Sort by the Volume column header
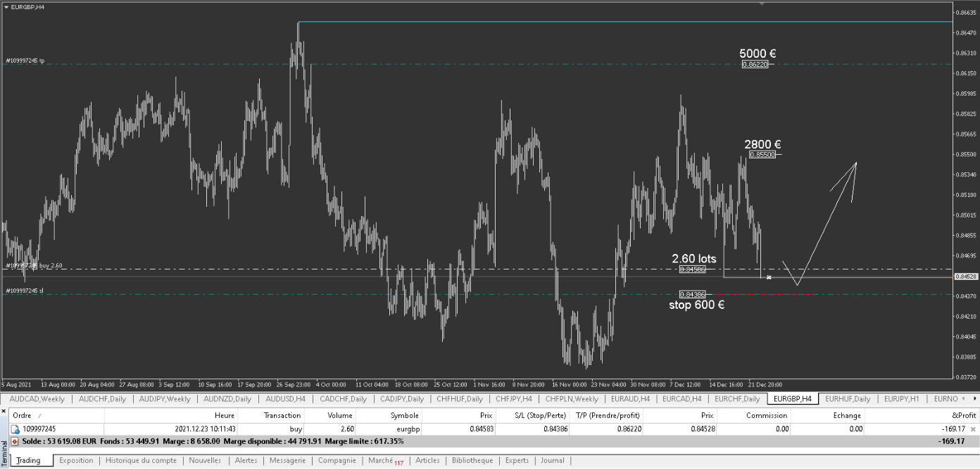Screen dimensions: 980x470 tap(331, 416)
